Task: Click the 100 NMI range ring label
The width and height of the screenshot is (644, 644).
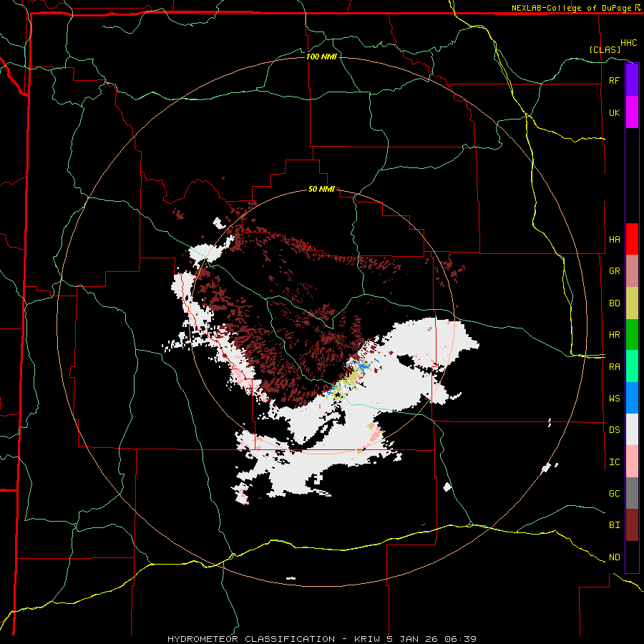Action: coord(321,57)
